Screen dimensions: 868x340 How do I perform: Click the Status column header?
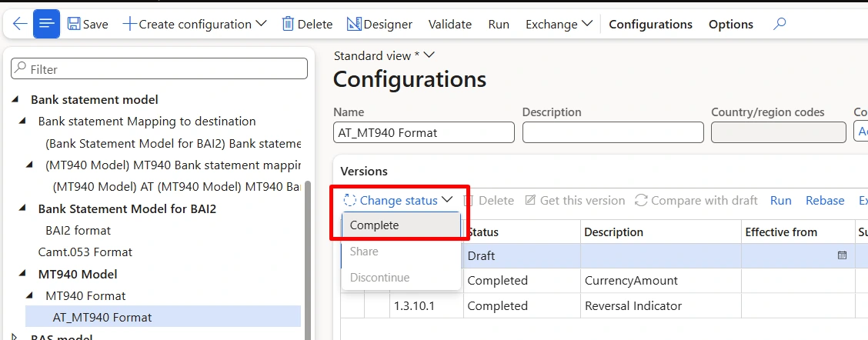[x=522, y=232]
